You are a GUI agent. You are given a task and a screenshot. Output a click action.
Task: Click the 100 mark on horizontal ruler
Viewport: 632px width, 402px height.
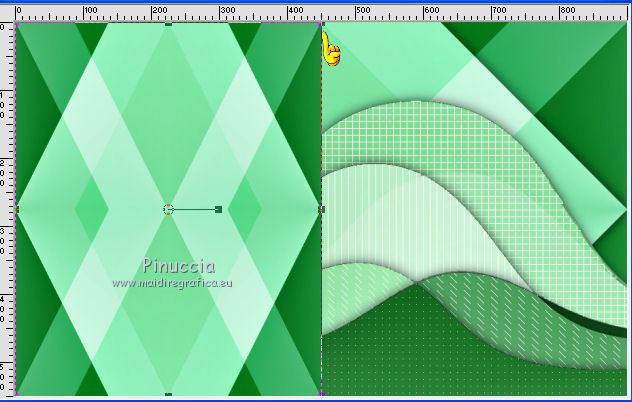pyautogui.click(x=90, y=10)
